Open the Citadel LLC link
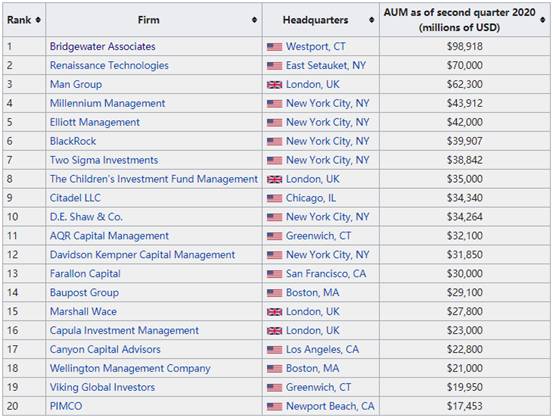 pyautogui.click(x=75, y=198)
